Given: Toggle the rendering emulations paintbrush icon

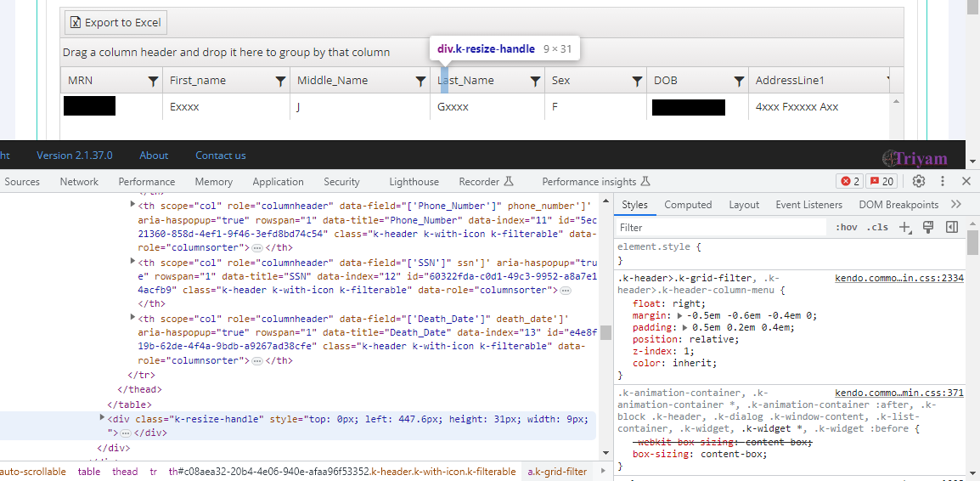Looking at the screenshot, I should pos(928,227).
